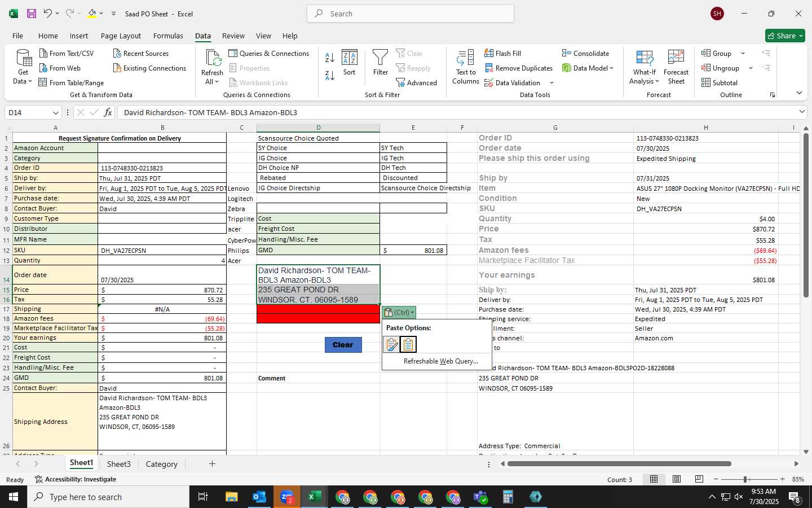Launch Text to Columns wizard

pos(466,67)
